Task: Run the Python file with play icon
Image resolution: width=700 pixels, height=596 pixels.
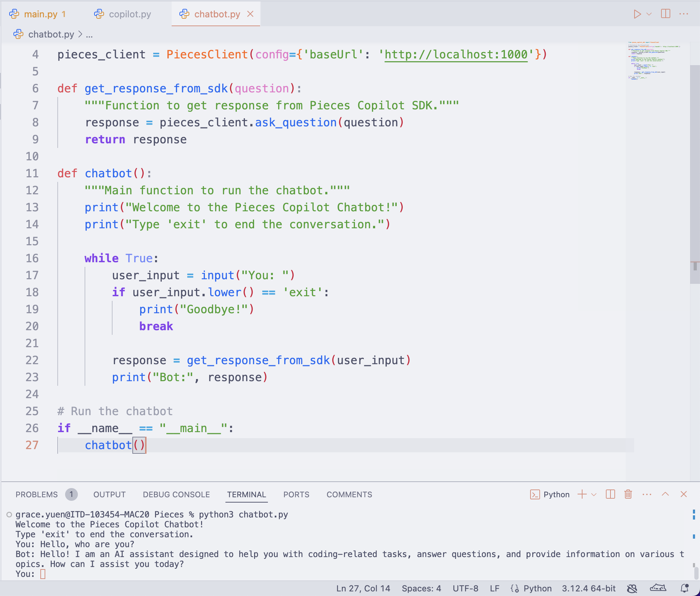Action: [637, 14]
